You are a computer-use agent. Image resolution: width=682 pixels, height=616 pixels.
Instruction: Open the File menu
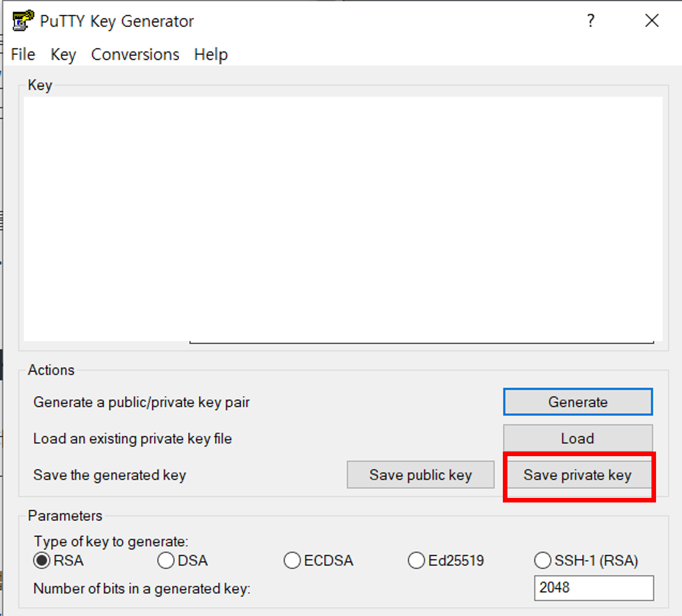tap(23, 54)
